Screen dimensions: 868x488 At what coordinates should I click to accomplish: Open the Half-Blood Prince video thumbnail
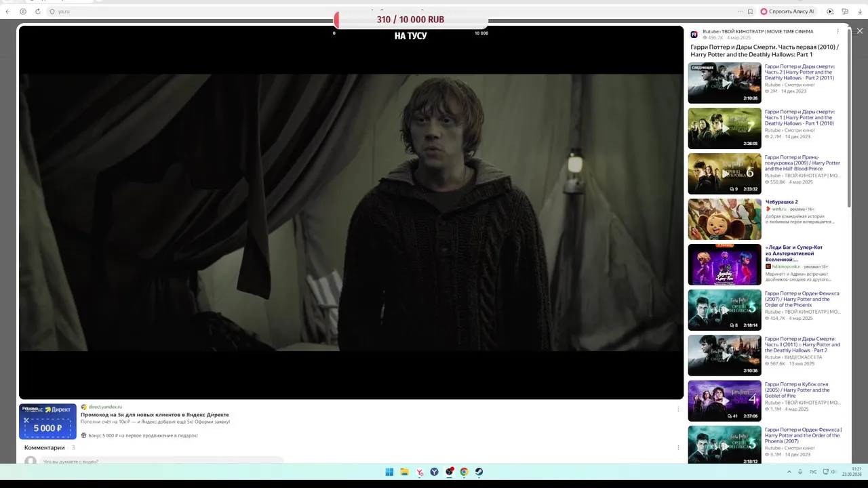724,174
